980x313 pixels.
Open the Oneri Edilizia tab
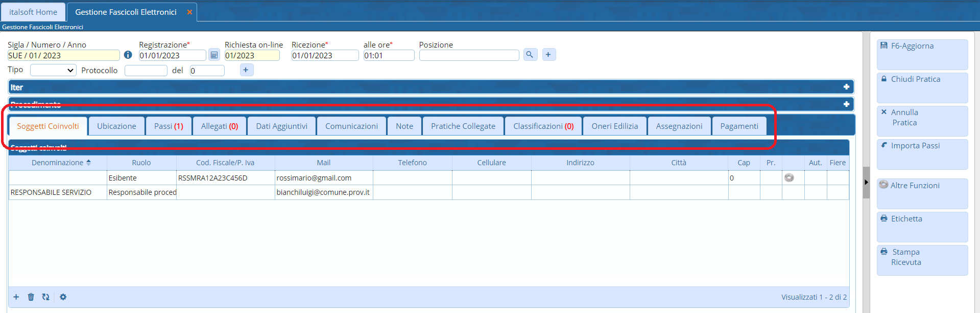tap(614, 126)
